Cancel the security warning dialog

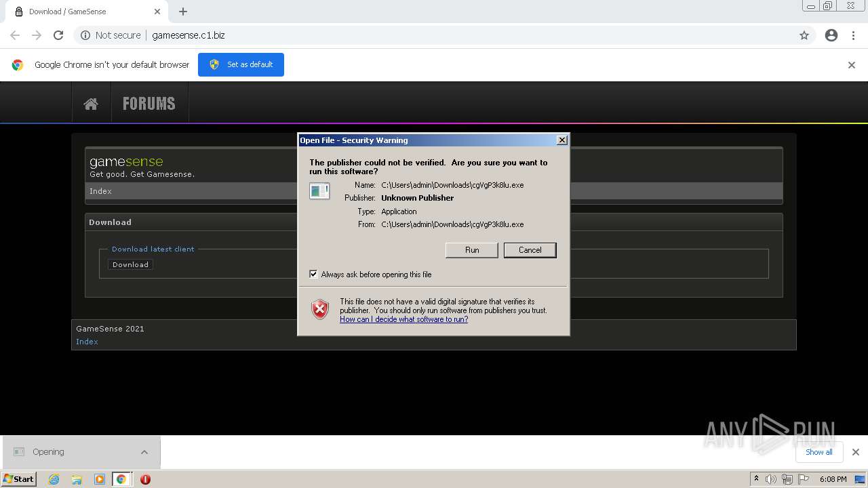point(530,250)
